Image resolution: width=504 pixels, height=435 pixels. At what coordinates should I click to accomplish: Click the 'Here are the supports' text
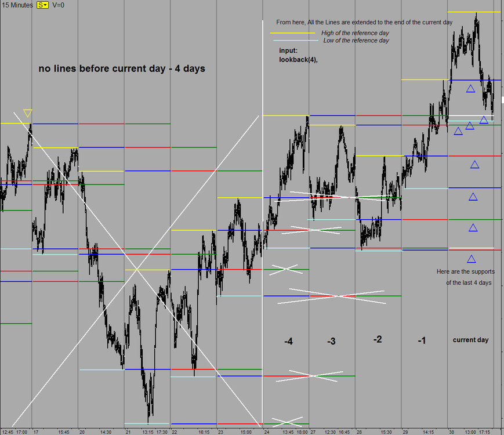[x=465, y=271]
